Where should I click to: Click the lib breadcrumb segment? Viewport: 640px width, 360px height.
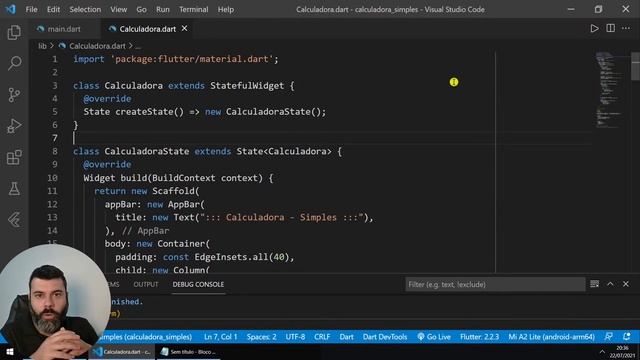[42, 46]
